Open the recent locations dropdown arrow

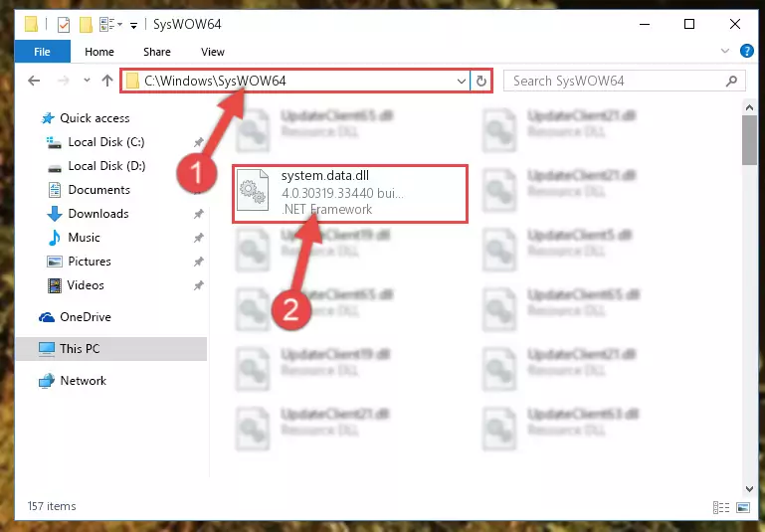87,81
